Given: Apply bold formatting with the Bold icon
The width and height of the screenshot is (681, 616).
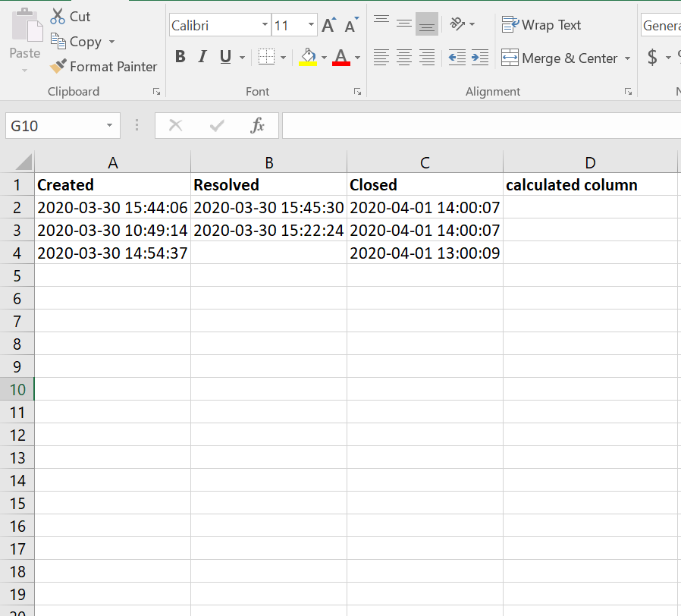Looking at the screenshot, I should click(180, 57).
